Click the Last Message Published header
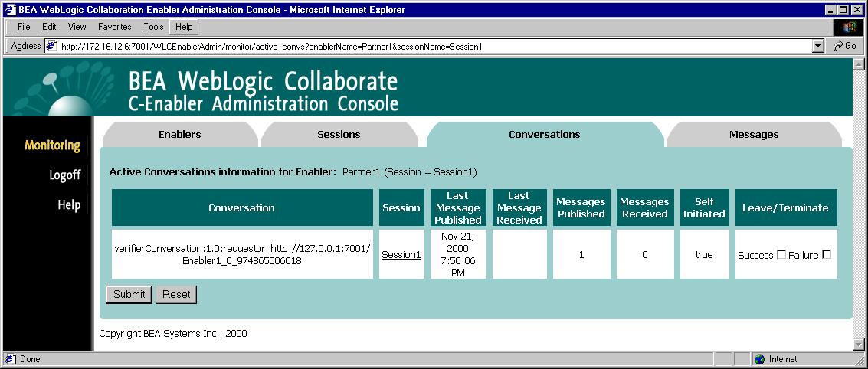This screenshot has width=868, height=369. [458, 208]
